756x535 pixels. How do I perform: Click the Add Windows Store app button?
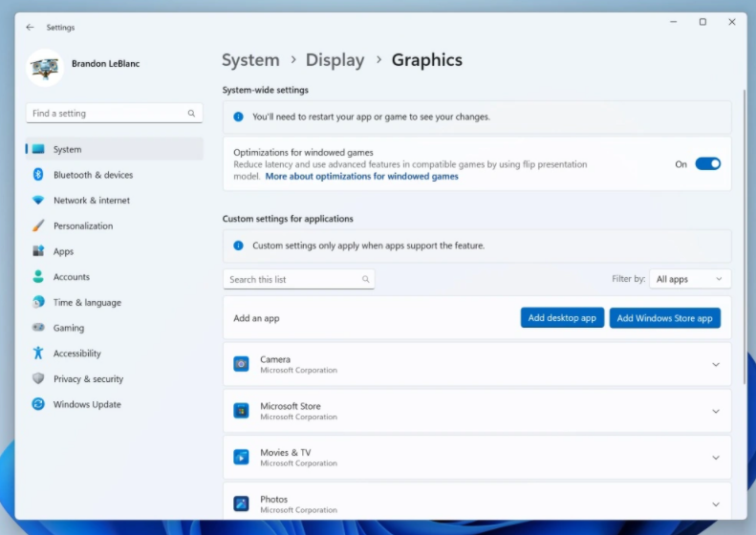665,317
